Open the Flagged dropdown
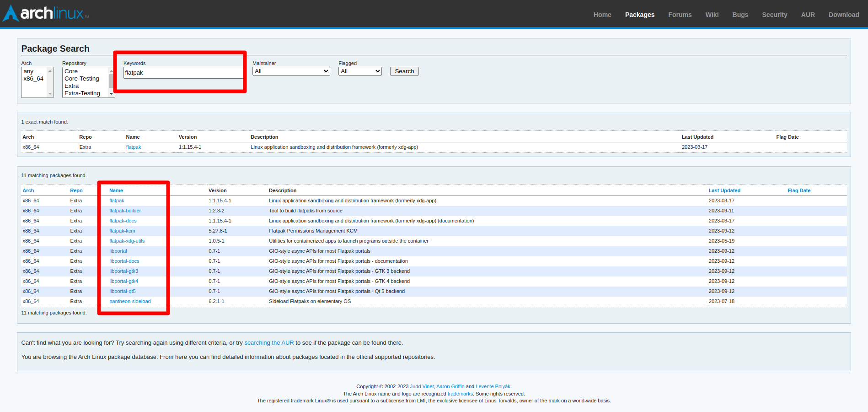The width and height of the screenshot is (868, 412). (360, 71)
